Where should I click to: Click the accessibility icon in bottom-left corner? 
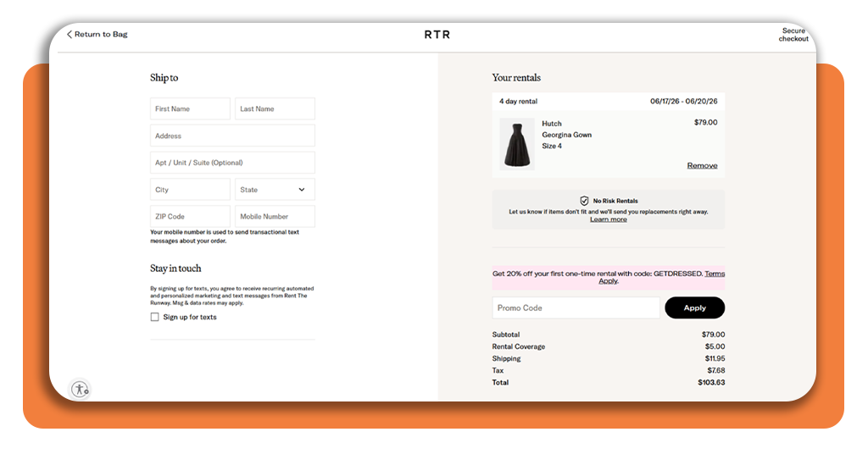pyautogui.click(x=80, y=389)
